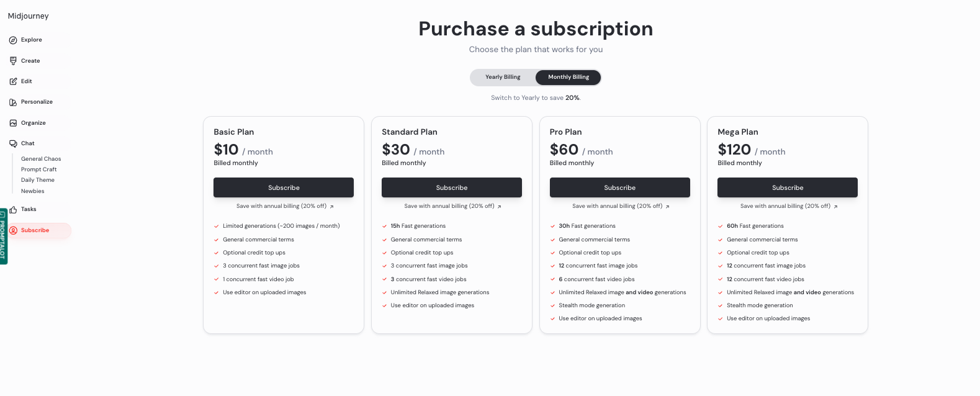Image resolution: width=980 pixels, height=396 pixels.
Task: Select the Monthly Billing option
Action: coord(569,77)
